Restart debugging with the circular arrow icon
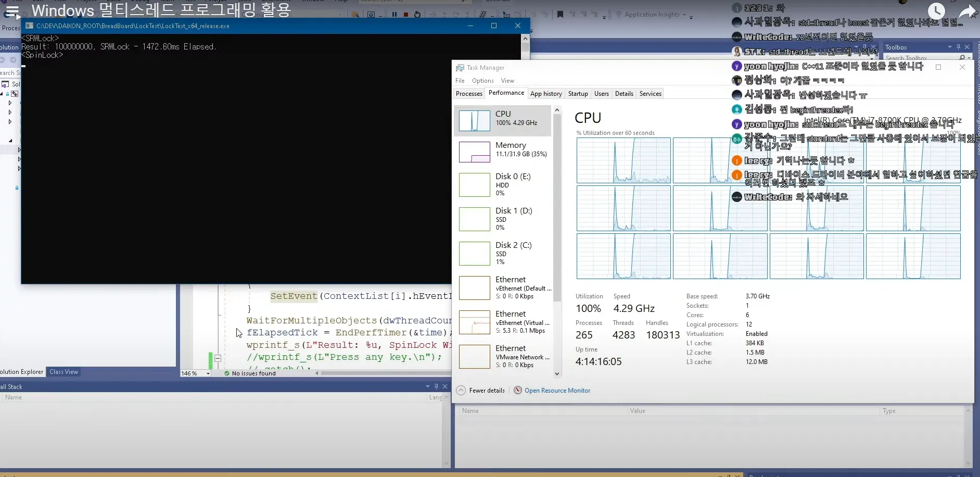The height and width of the screenshot is (477, 980). (x=417, y=15)
